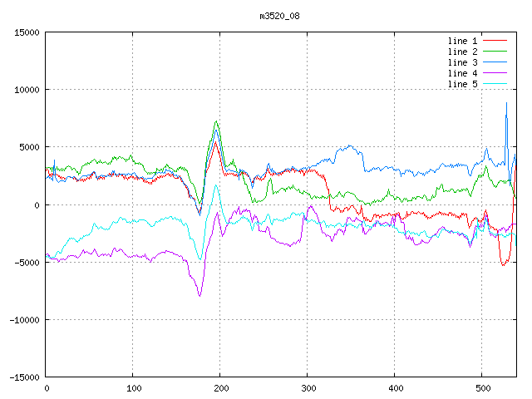Click the green line 2 legend sample
This screenshot has width=532, height=399.
pos(495,52)
